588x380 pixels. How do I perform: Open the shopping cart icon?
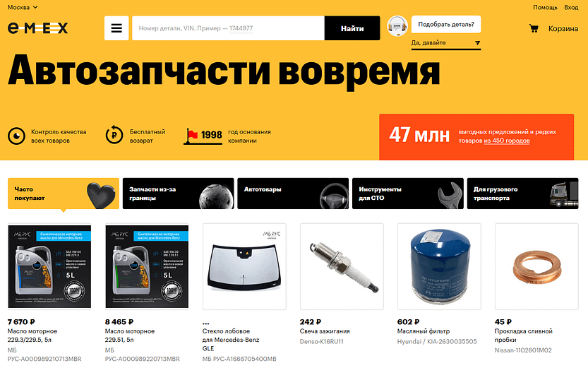(x=534, y=28)
